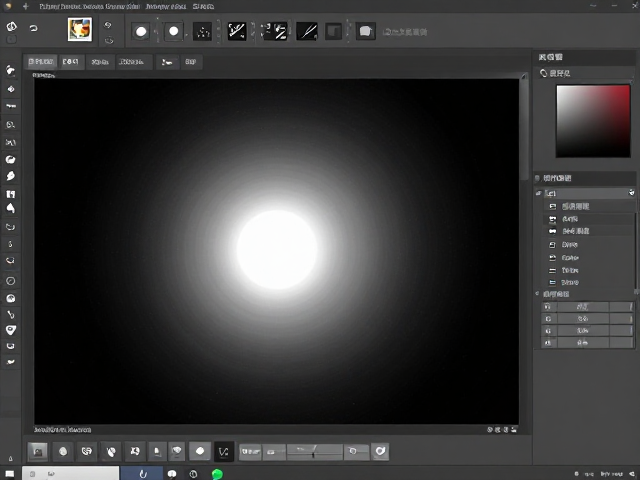Select the topmost tool in the left toolbox

pyautogui.click(x=11, y=71)
